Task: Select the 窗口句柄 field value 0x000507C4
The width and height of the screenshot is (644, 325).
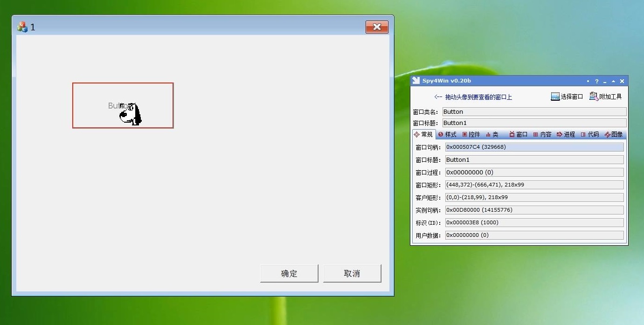Action: [x=534, y=147]
